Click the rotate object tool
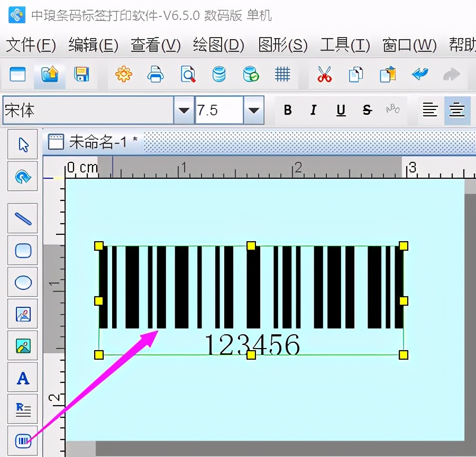 [22, 176]
